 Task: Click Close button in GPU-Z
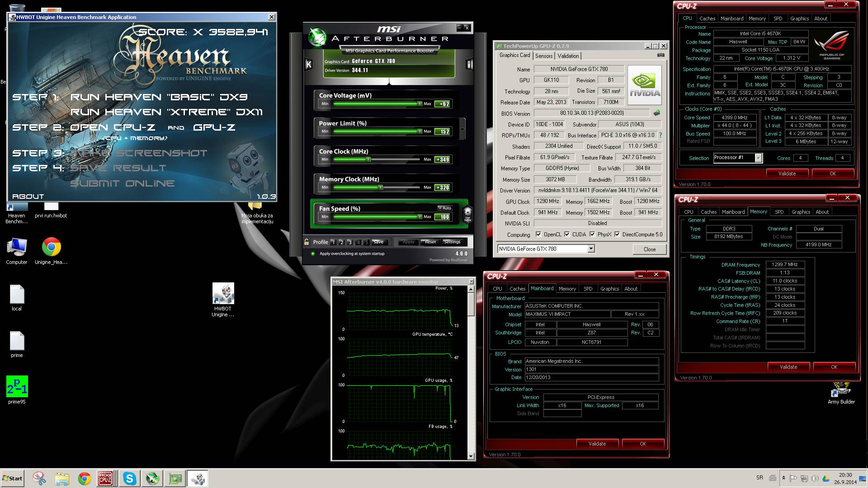click(x=649, y=249)
